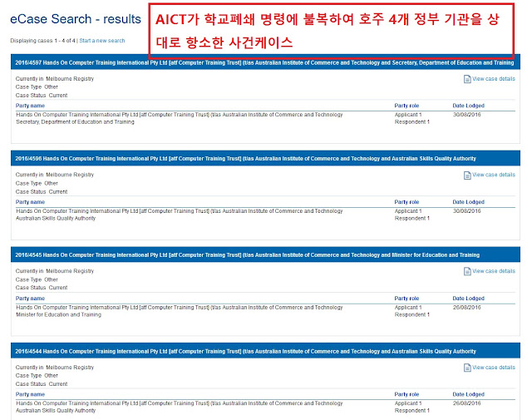
Task: Click date 26/08/2016 in case 2016/4544
Action: pos(467,403)
